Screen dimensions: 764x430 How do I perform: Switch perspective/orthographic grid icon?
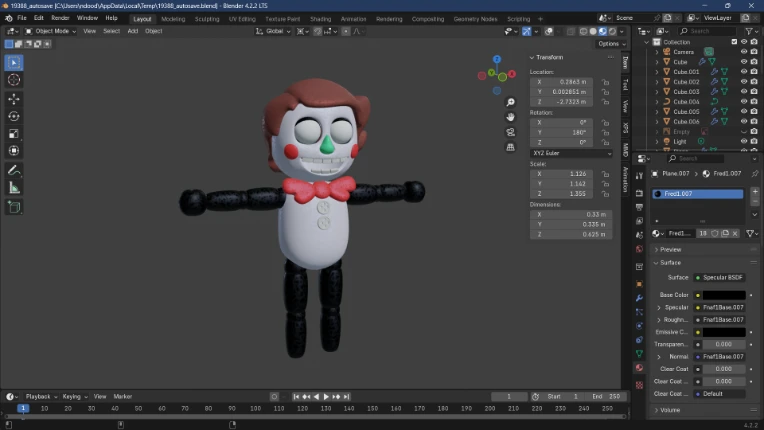click(510, 147)
